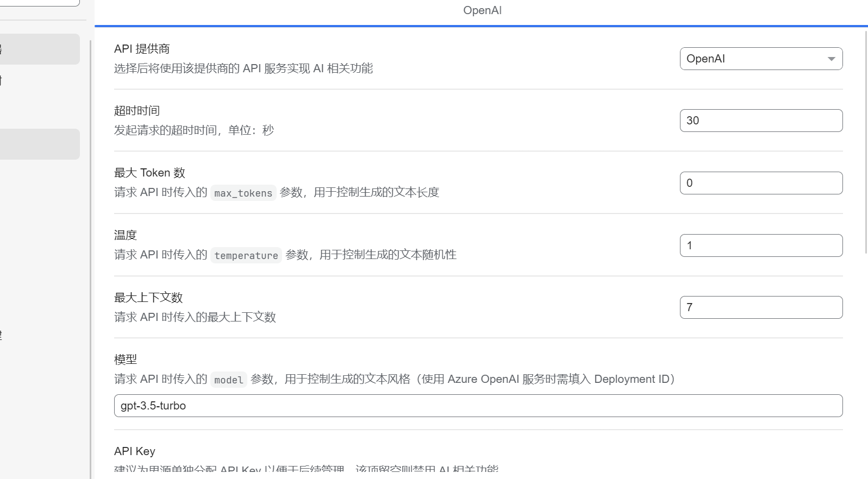Click the 超时时间 setting heading
The height and width of the screenshot is (479, 868).
(x=137, y=111)
